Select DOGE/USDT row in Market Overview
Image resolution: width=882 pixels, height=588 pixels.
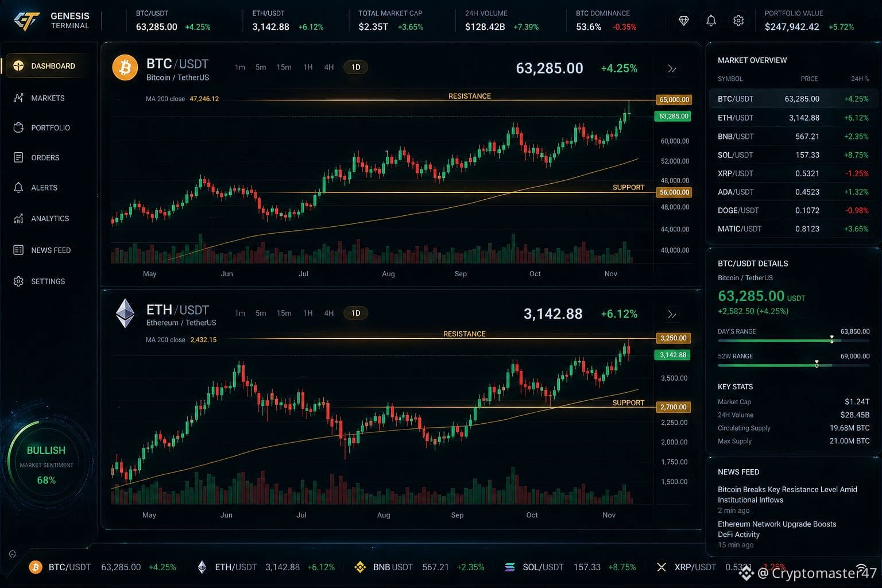click(x=793, y=210)
